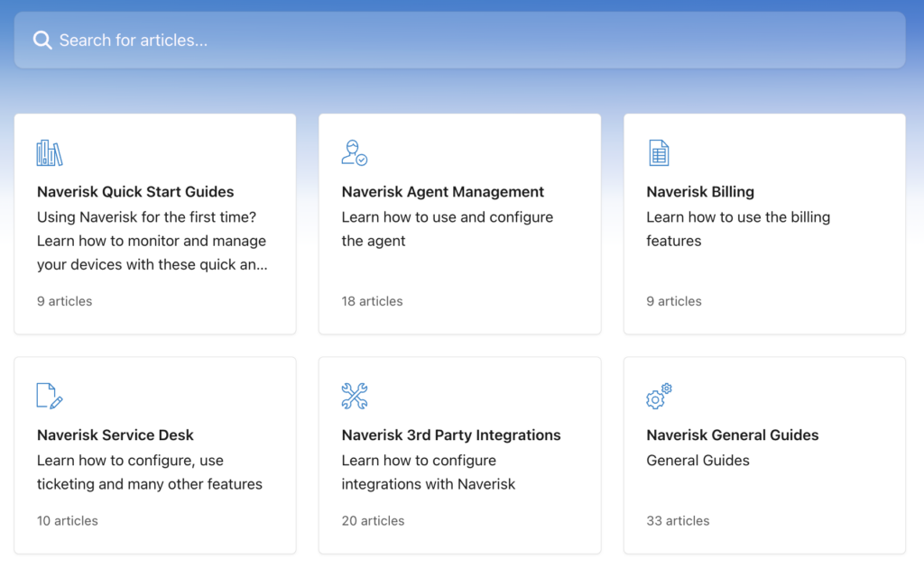Open Naverisk Service Desk title
The image size is (924, 568).
pyautogui.click(x=115, y=435)
